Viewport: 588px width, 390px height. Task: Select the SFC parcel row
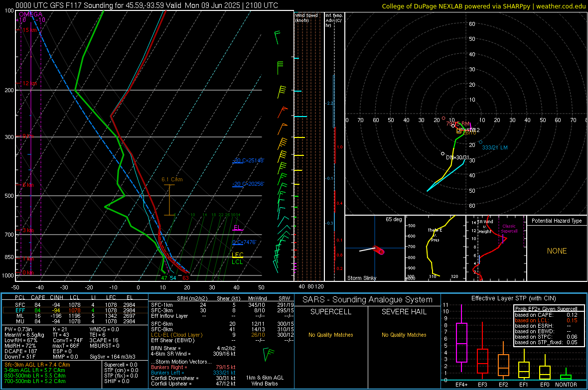click(x=75, y=305)
